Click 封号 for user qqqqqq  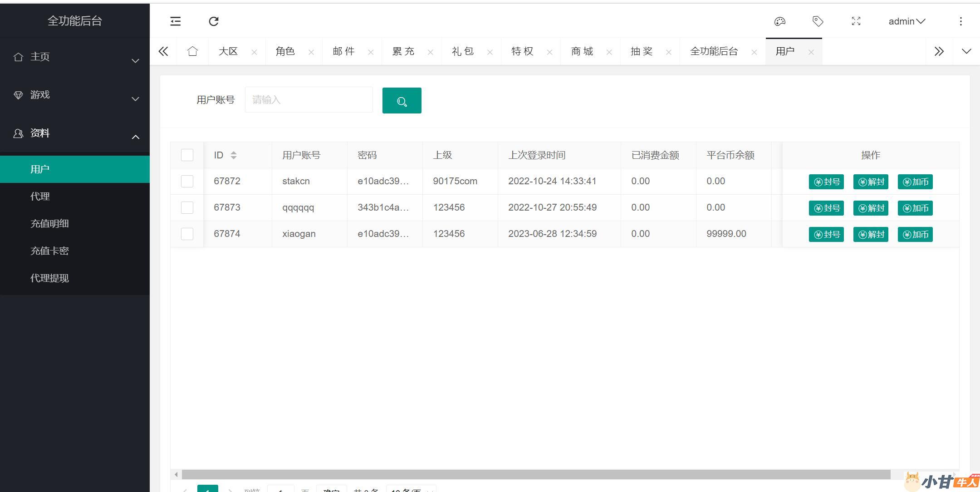(x=826, y=208)
